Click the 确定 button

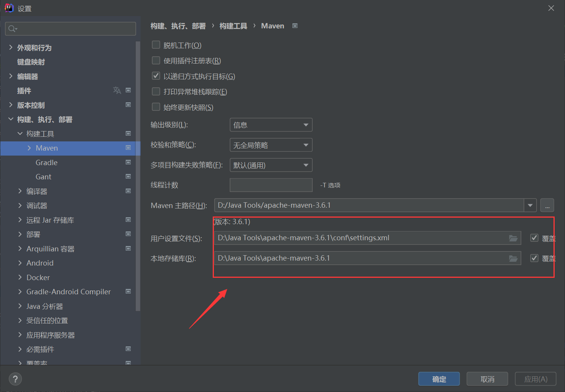point(439,379)
